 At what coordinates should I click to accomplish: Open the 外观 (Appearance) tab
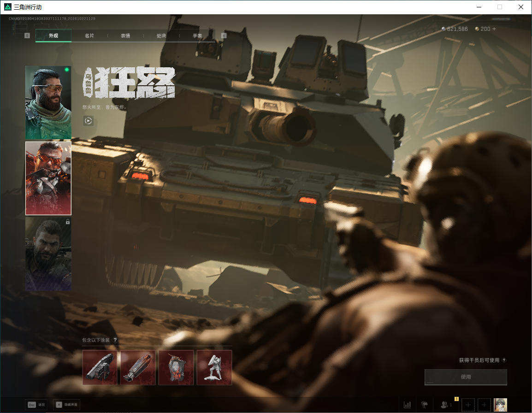coord(53,35)
